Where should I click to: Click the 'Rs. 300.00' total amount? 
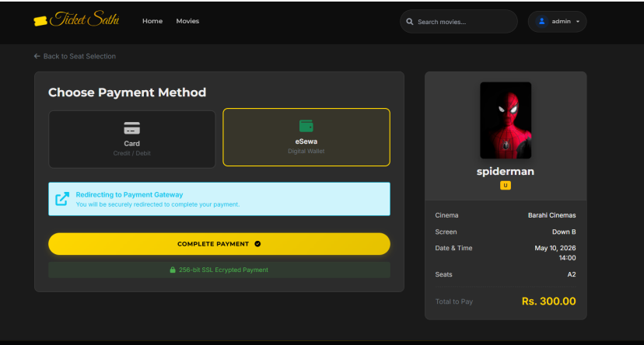pyautogui.click(x=548, y=301)
